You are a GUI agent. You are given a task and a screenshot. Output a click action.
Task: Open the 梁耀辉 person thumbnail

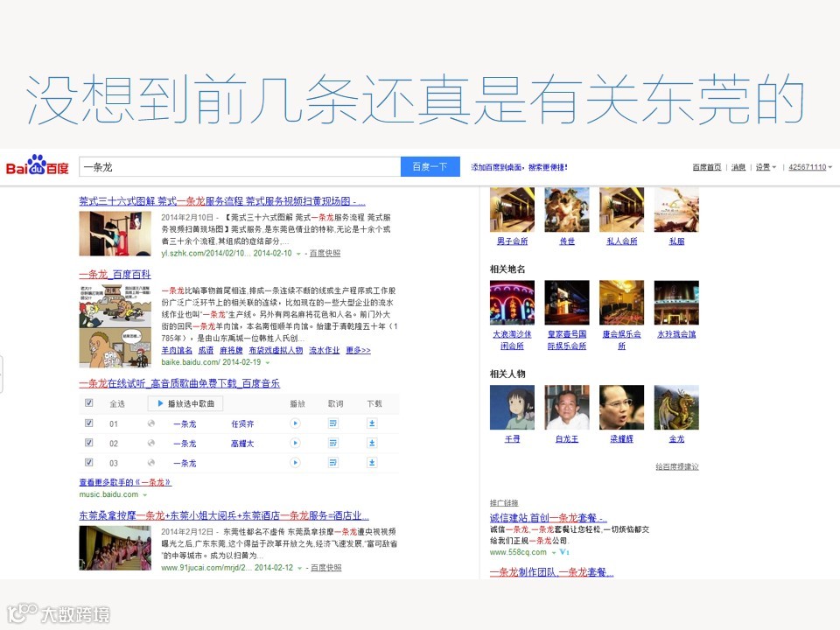(x=621, y=407)
